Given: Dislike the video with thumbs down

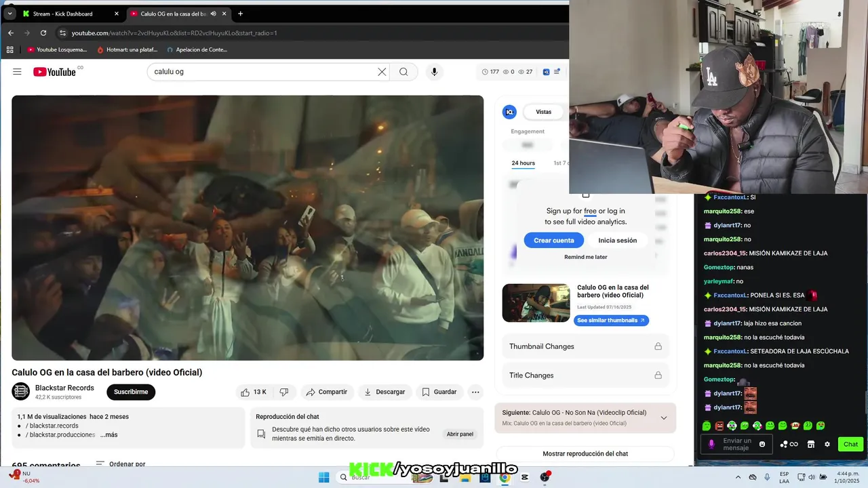Looking at the screenshot, I should click(284, 392).
